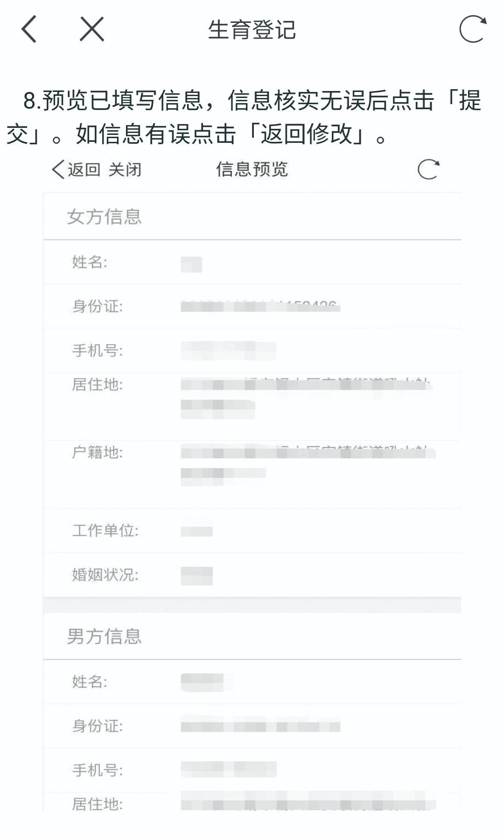Image resolution: width=504 pixels, height=835 pixels.
Task: Refresh the 生育登记 page
Action: point(473,29)
